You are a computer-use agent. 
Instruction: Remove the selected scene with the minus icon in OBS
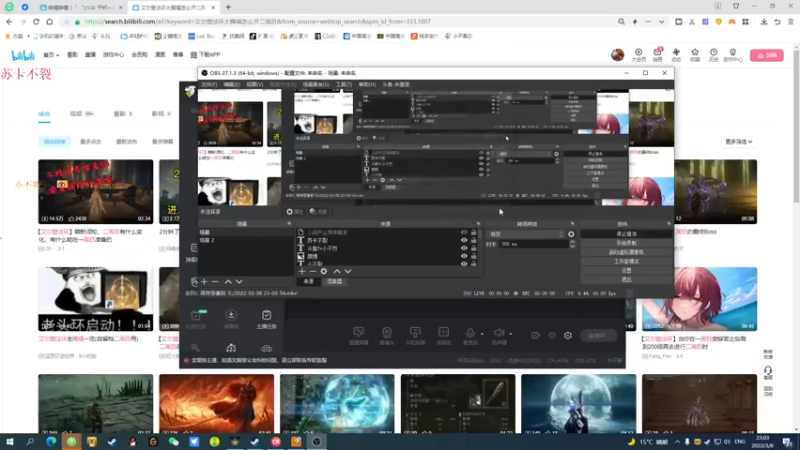[215, 282]
